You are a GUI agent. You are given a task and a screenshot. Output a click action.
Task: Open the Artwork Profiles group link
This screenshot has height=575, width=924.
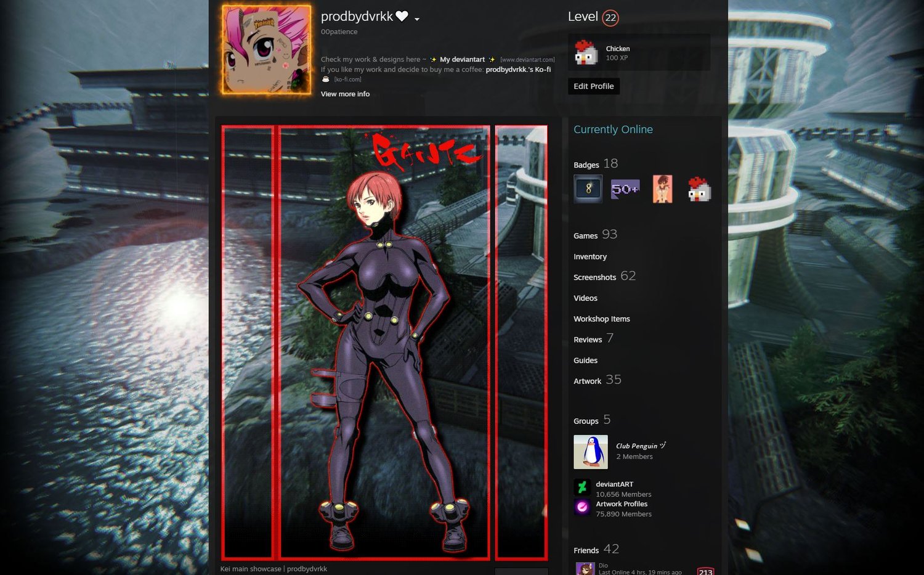[622, 504]
